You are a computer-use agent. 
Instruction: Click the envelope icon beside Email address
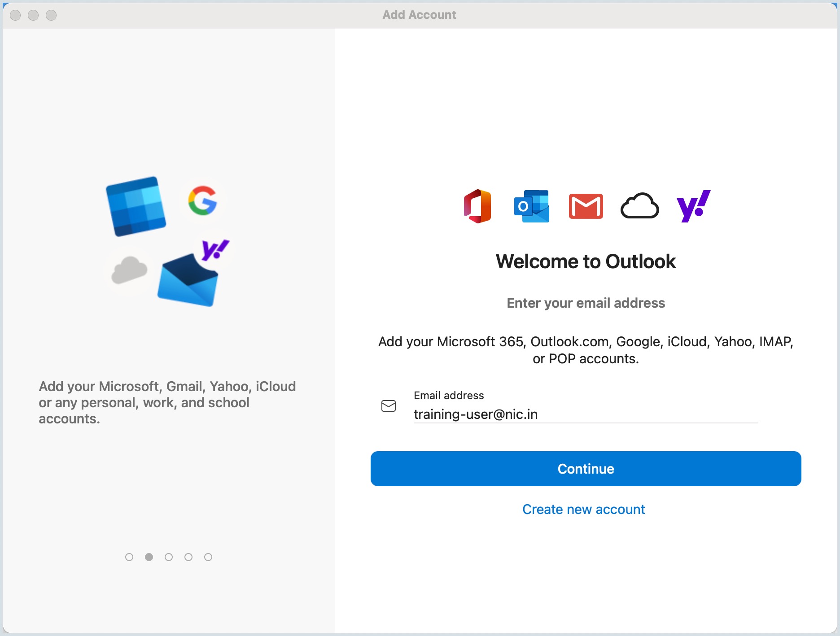[389, 406]
